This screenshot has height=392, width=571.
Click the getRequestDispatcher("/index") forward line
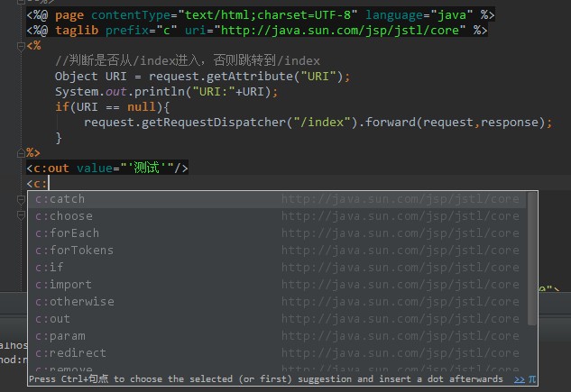click(318, 123)
